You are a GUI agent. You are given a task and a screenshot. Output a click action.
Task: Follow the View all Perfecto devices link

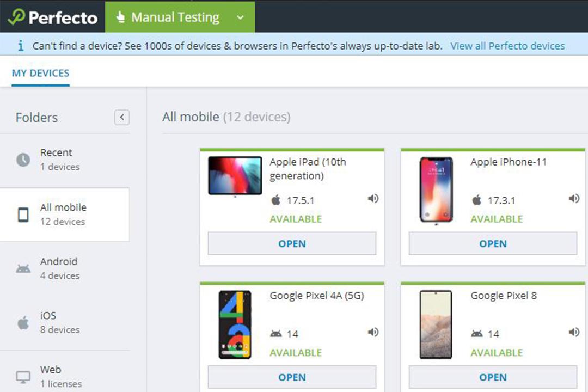pos(508,46)
